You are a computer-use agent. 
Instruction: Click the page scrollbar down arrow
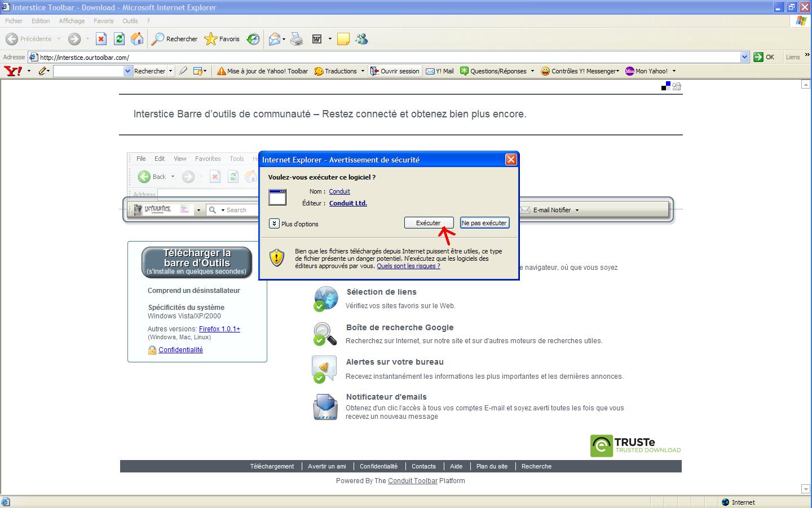click(806, 489)
